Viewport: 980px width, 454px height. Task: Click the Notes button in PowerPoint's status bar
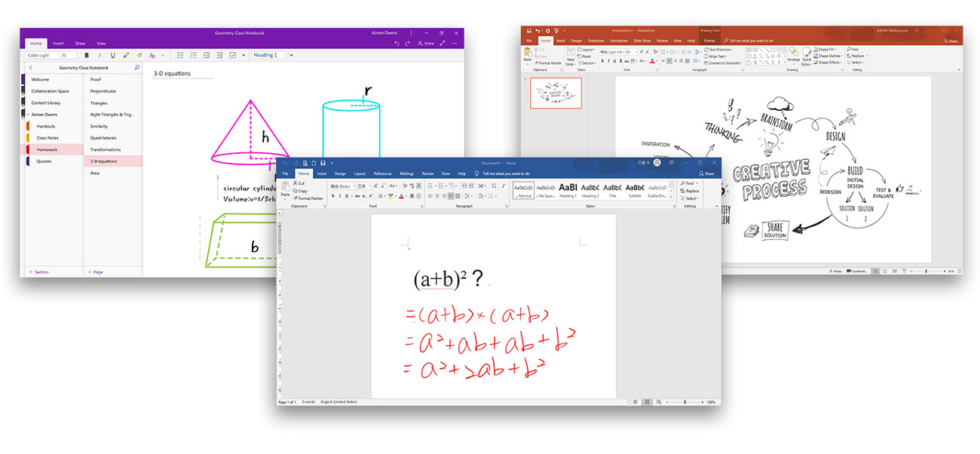point(835,271)
